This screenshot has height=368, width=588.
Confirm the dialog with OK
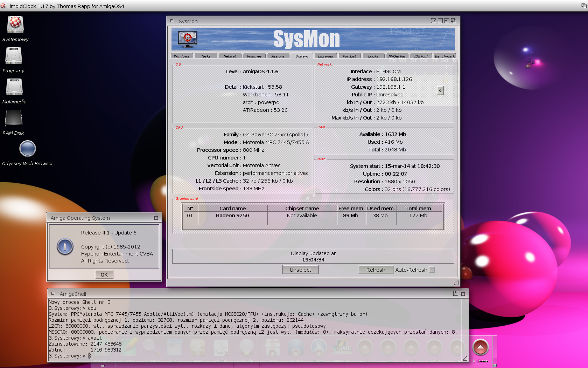pos(104,274)
